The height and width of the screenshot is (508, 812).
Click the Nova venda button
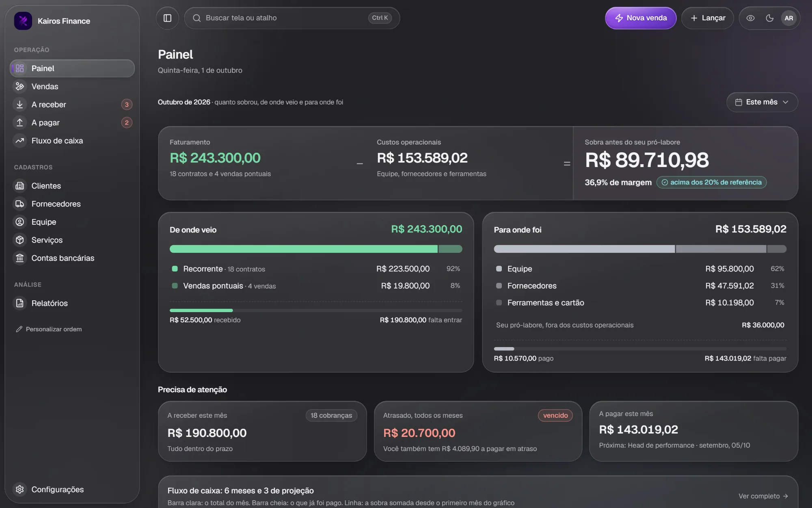641,18
